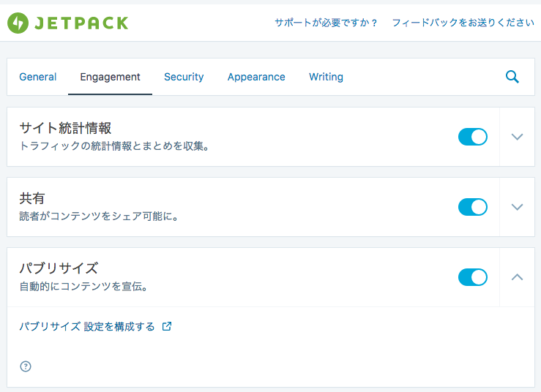
Task: Switch to the Security tab
Action: click(x=184, y=77)
